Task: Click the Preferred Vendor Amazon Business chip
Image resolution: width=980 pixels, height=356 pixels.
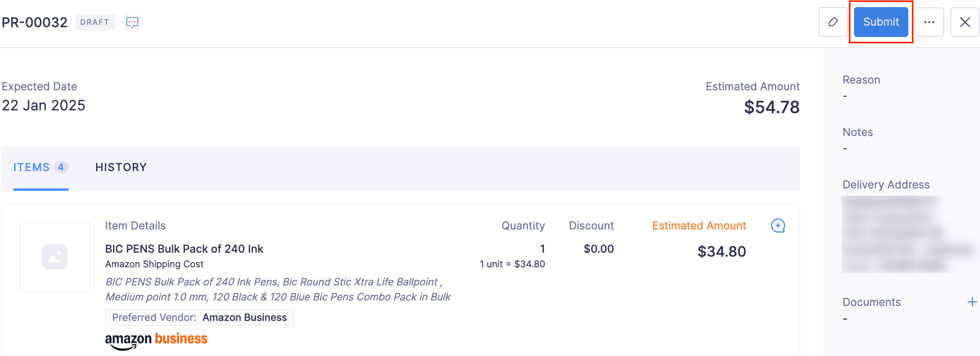Action: pos(199,317)
